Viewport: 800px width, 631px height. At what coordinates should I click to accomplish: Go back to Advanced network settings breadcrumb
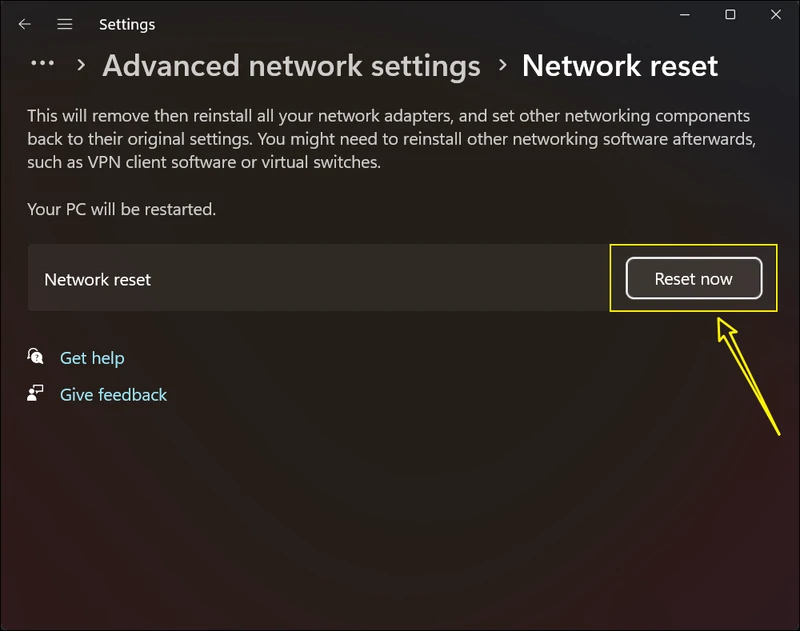click(x=291, y=66)
